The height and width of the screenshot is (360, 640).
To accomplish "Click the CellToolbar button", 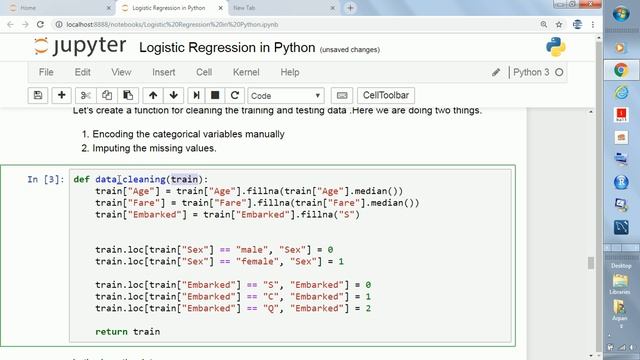I will (x=386, y=96).
